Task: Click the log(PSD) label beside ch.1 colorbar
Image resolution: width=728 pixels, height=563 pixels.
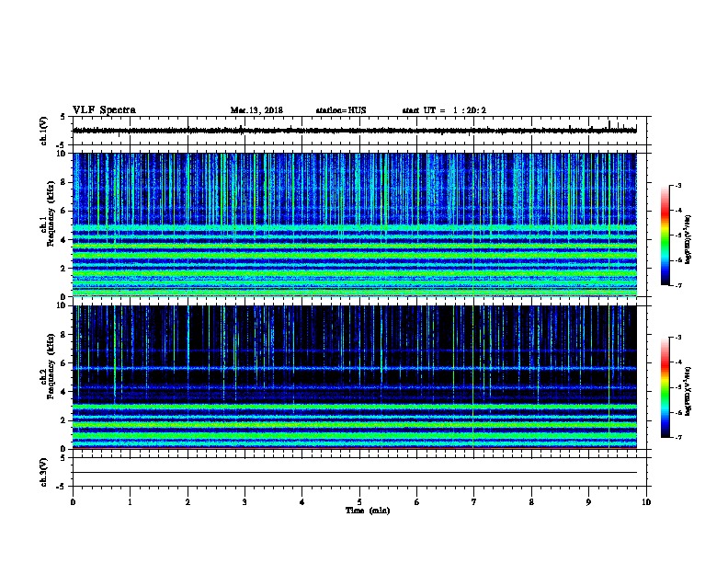Action: point(688,240)
